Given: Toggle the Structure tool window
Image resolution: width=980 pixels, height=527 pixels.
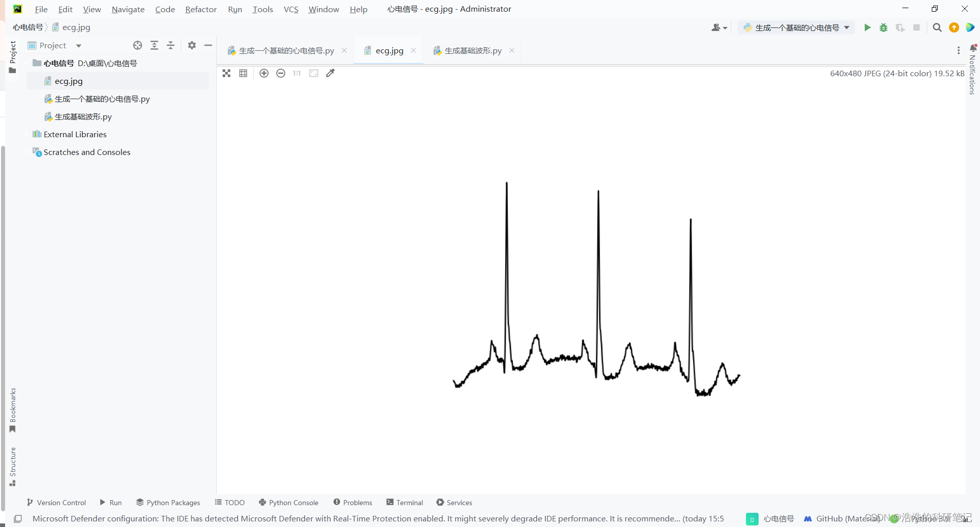Looking at the screenshot, I should click(13, 467).
